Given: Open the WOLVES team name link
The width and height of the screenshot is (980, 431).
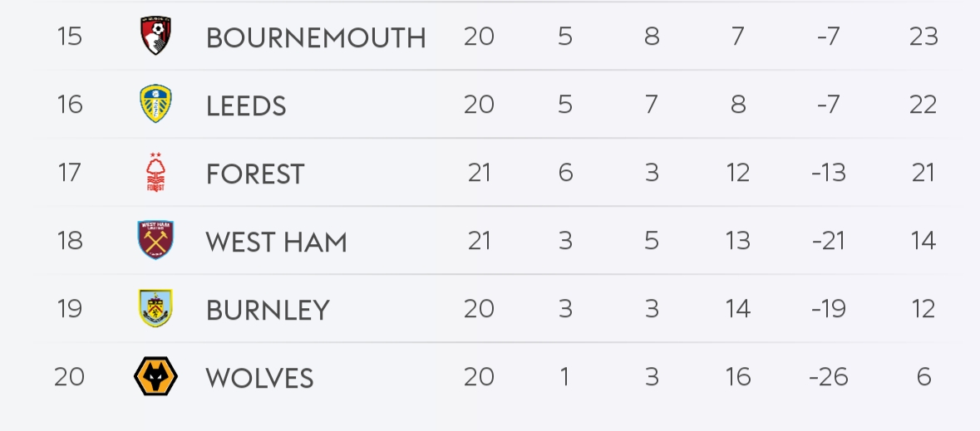Looking at the screenshot, I should tap(259, 378).
